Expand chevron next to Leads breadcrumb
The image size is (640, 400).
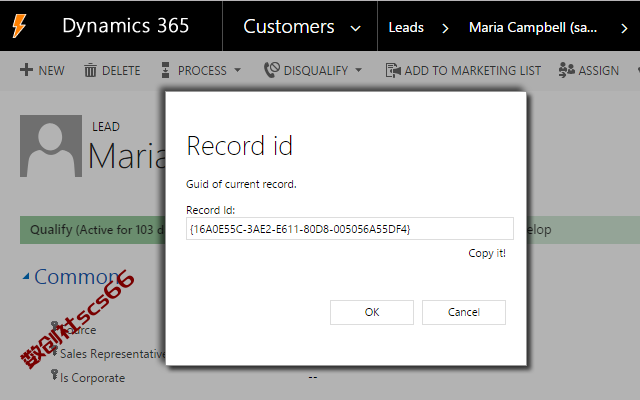click(445, 28)
